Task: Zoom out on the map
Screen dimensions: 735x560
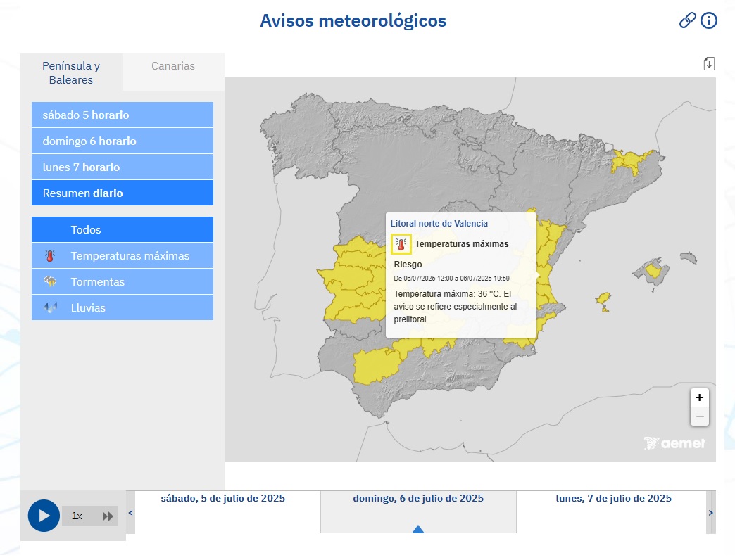Action: 699,416
